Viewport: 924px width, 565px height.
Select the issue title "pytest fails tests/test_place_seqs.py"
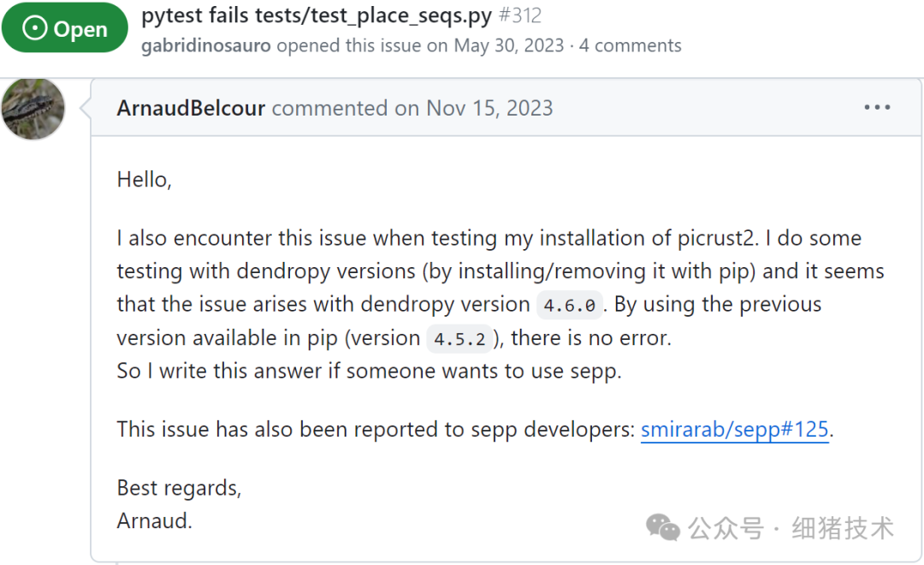[317, 15]
